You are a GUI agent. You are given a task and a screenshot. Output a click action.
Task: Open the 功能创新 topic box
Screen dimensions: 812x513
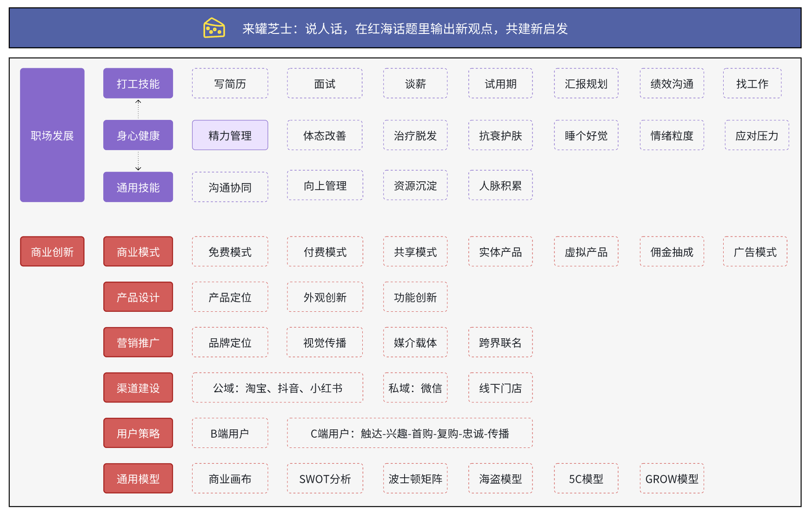tap(415, 297)
